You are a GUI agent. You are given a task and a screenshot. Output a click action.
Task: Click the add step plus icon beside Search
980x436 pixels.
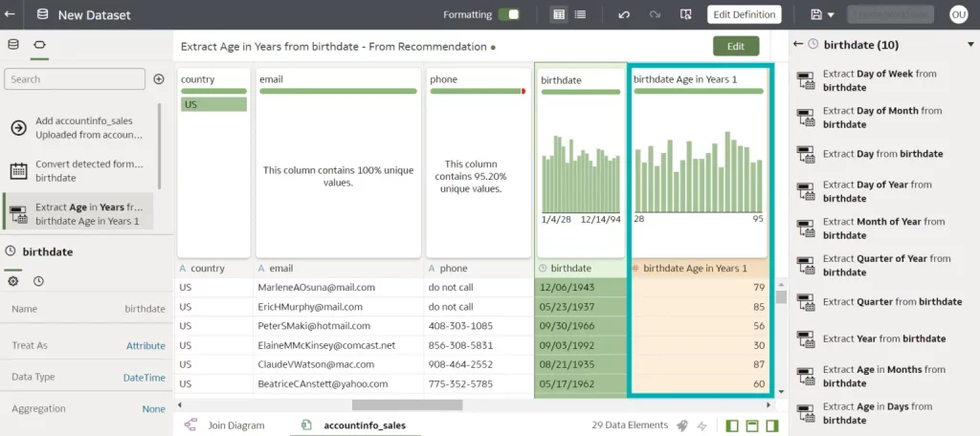pos(159,79)
